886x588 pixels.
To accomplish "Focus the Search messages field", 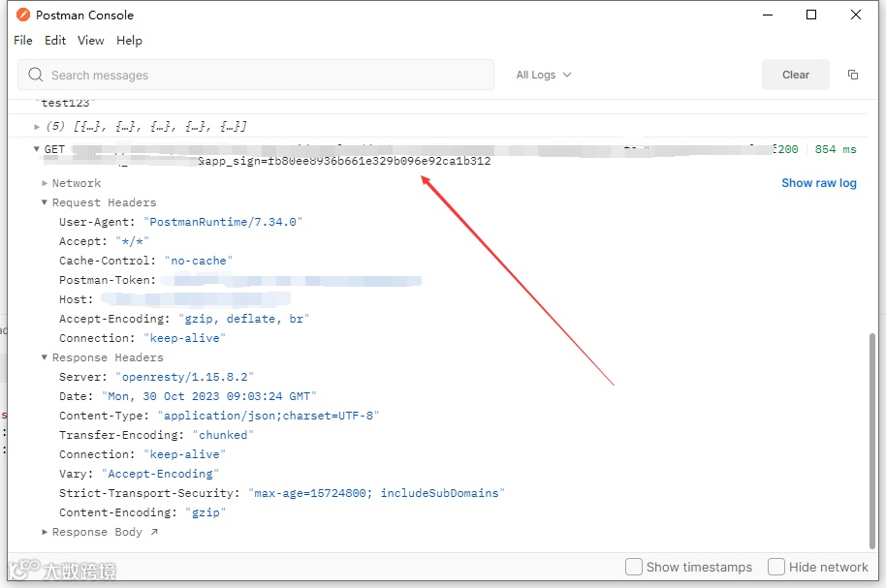I will point(256,75).
